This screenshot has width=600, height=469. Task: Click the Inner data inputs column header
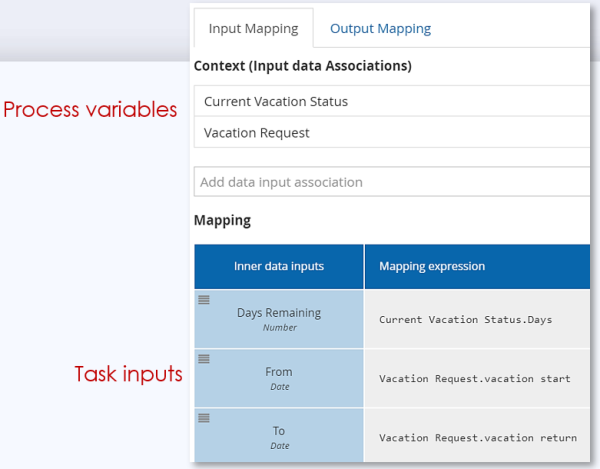(279, 267)
